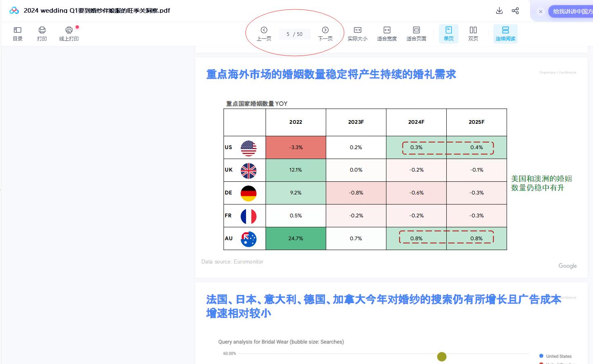The height and width of the screenshot is (364, 593).
Task: Toggle 连续阅读 continuous reading mode
Action: tap(506, 33)
